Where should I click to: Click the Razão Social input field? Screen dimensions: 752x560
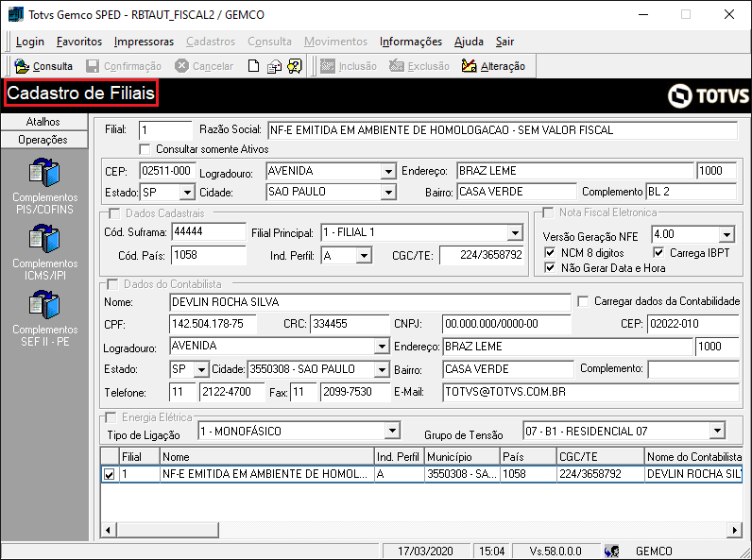tap(503, 130)
